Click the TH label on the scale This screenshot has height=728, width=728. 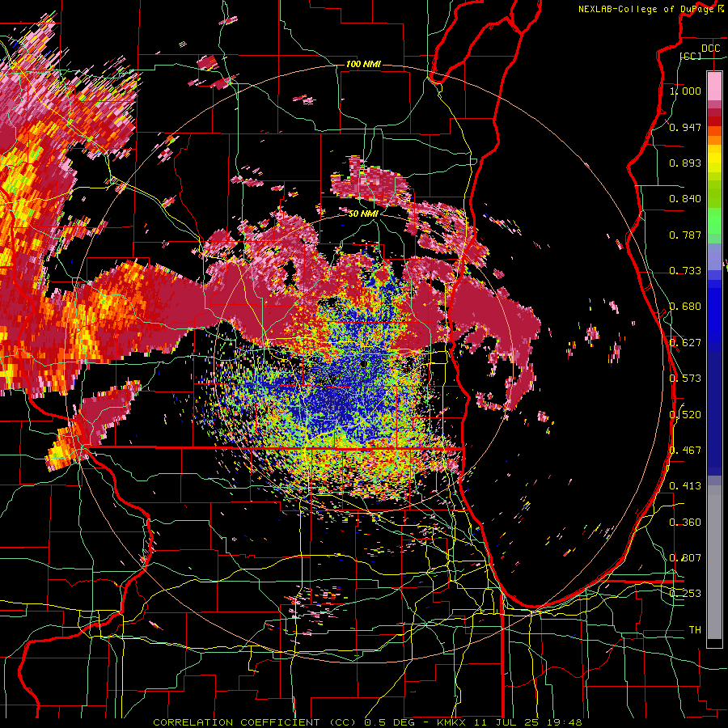(695, 630)
